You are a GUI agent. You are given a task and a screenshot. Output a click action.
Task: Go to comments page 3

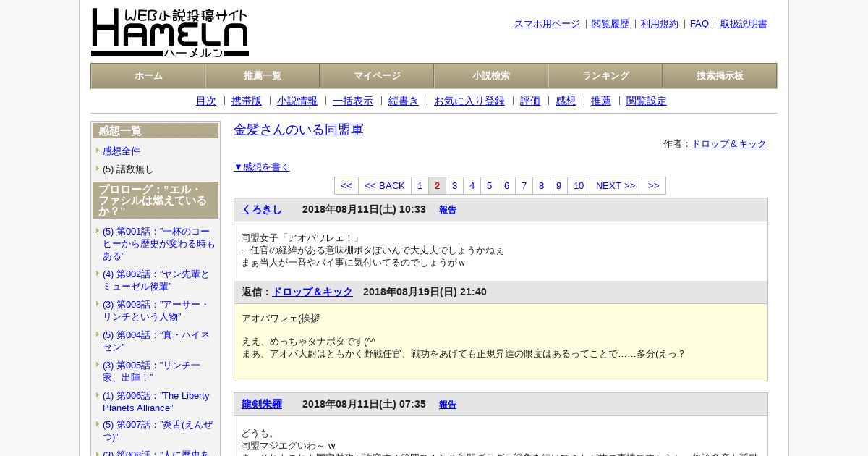coord(454,185)
